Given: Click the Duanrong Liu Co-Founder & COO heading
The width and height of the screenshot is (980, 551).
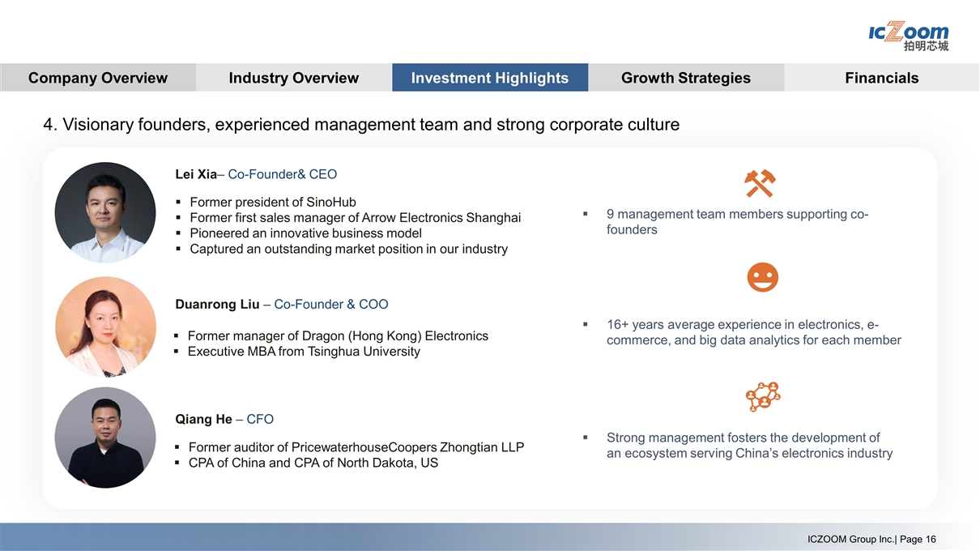Looking at the screenshot, I should 281,305.
